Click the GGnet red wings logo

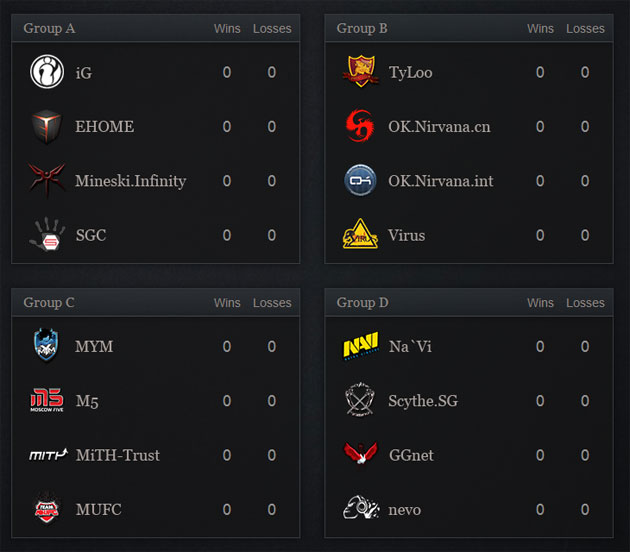(x=360, y=455)
